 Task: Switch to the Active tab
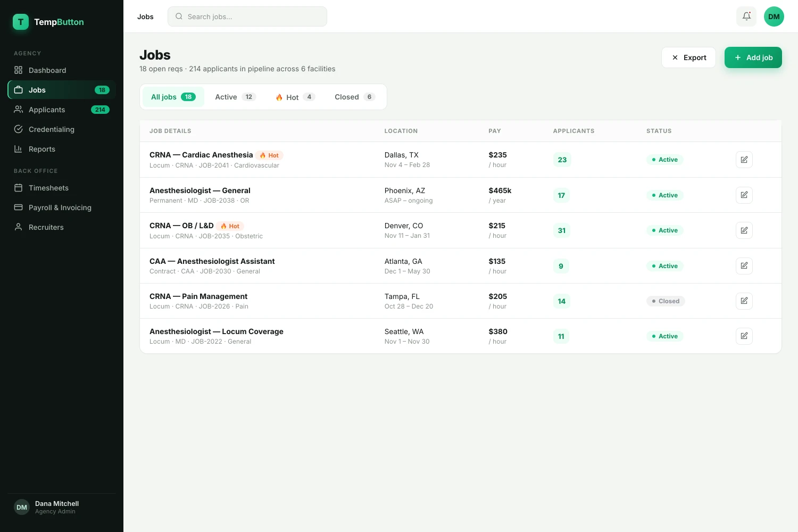coord(236,97)
